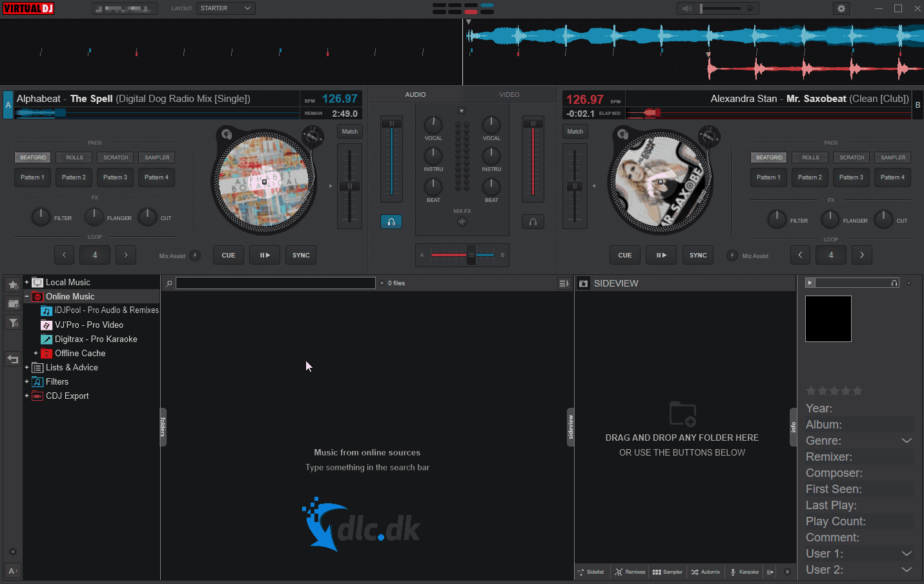Viewport: 924px width, 584px height.
Task: Toggle deck B SYNC button
Action: pos(698,256)
